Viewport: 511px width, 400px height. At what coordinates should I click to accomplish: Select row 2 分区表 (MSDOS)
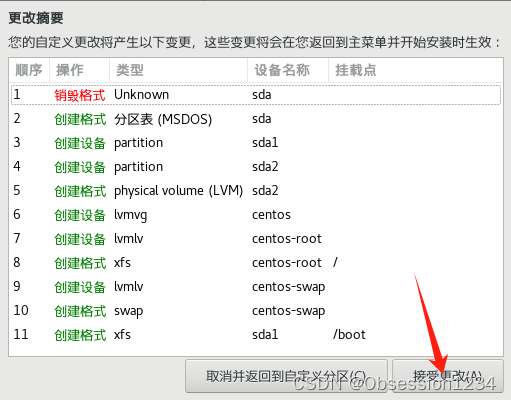(256, 119)
